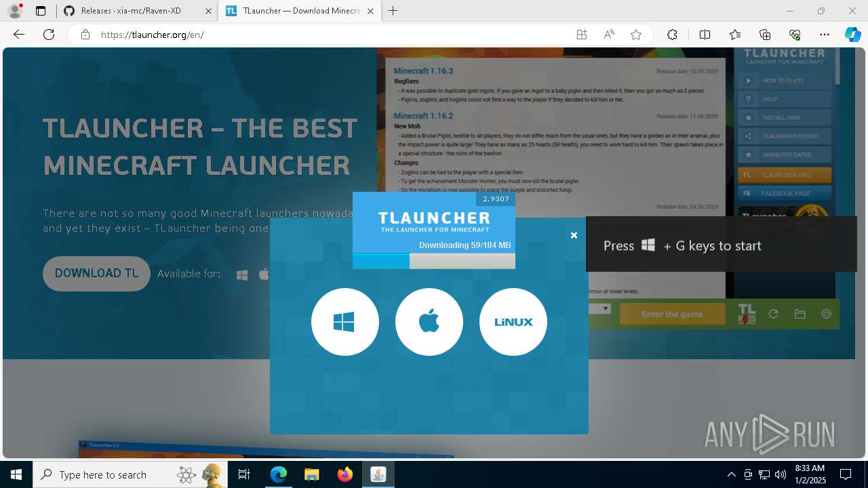Close the TLauncher tab
The height and width of the screenshot is (488, 868).
(369, 11)
